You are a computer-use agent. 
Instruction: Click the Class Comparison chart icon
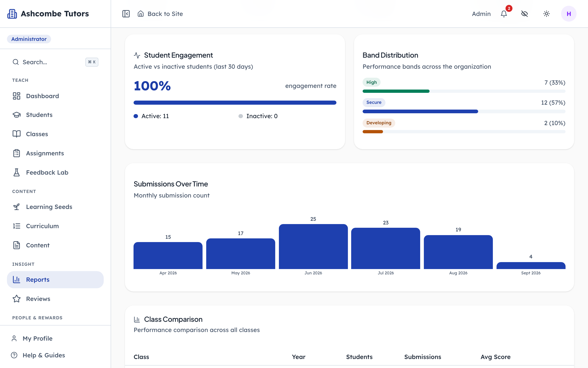click(137, 319)
